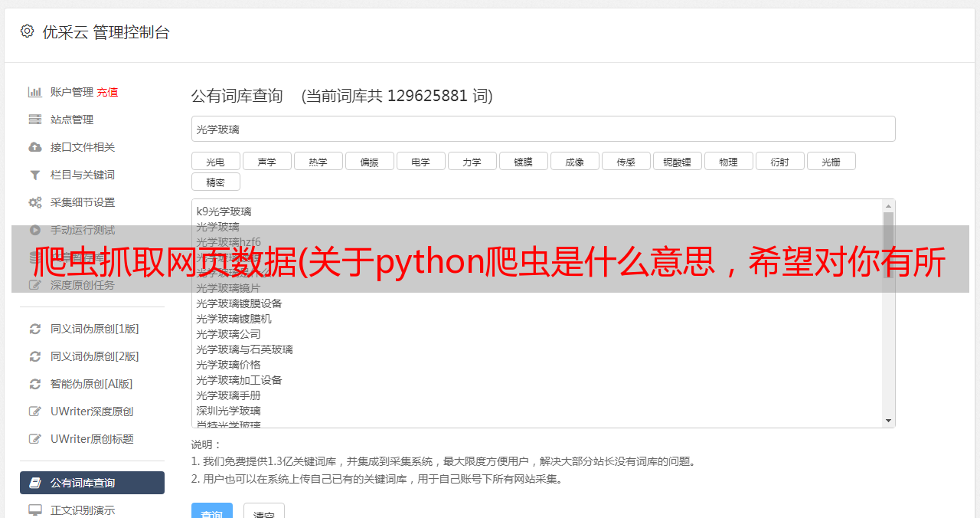
Task: Click the refresh icon for 智能伪原创[AI版]
Action: click(35, 384)
